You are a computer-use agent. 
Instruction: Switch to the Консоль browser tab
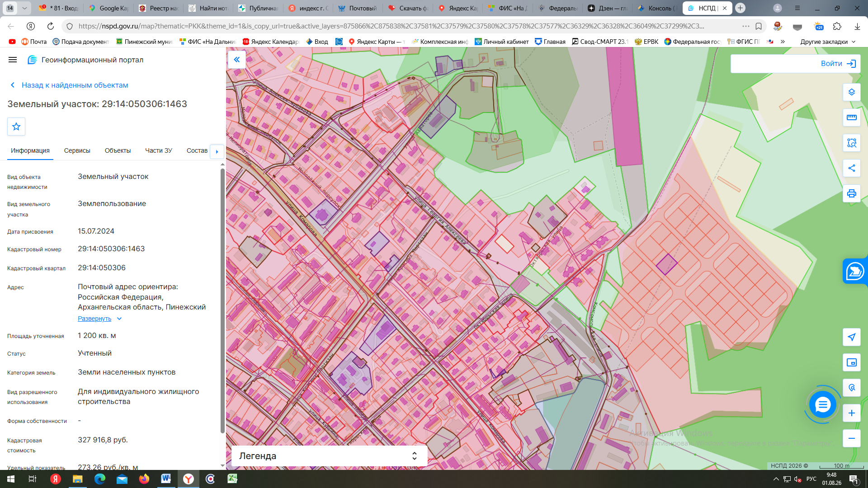click(x=658, y=8)
